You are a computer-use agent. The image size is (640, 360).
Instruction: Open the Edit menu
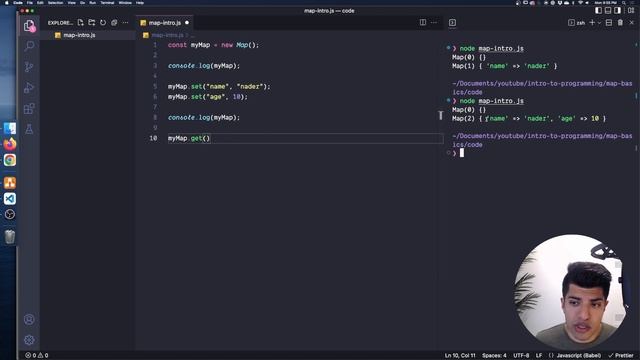tap(40, 2)
